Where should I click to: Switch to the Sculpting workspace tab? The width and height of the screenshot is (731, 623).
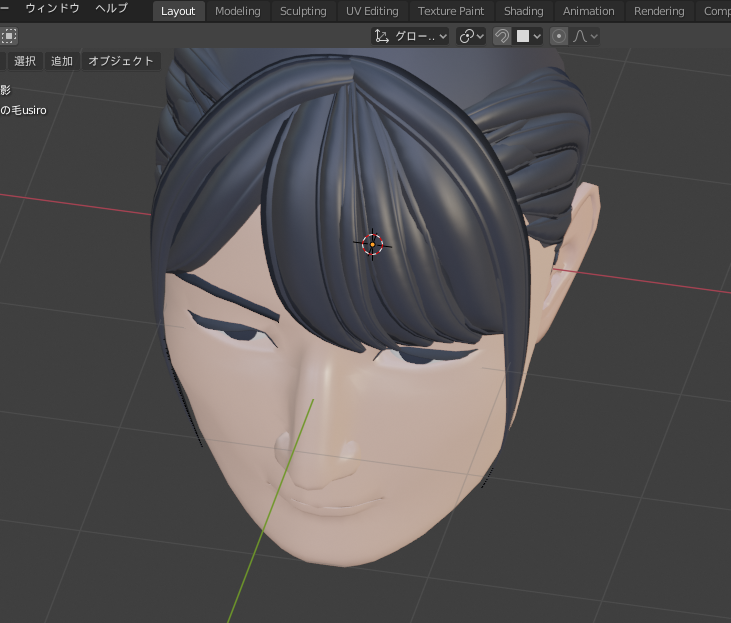(303, 11)
